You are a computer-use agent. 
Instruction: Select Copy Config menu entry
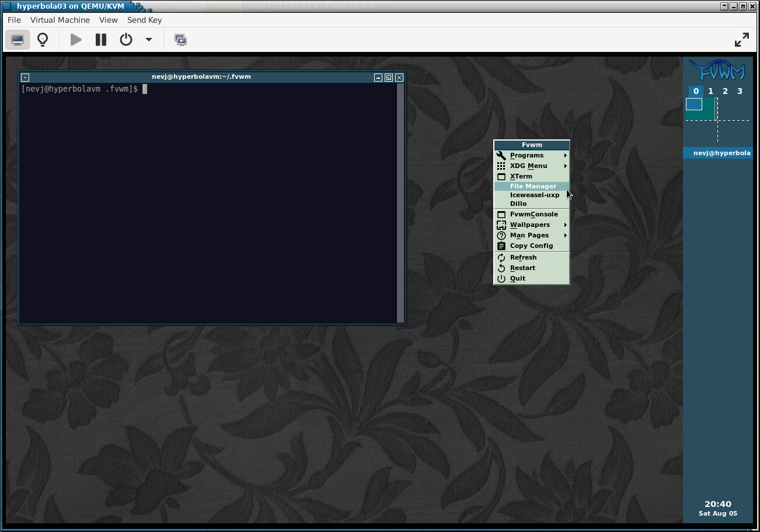click(532, 246)
